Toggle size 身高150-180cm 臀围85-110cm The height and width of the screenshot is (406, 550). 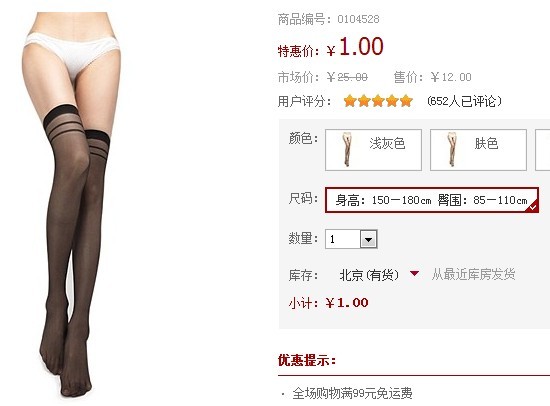432,200
